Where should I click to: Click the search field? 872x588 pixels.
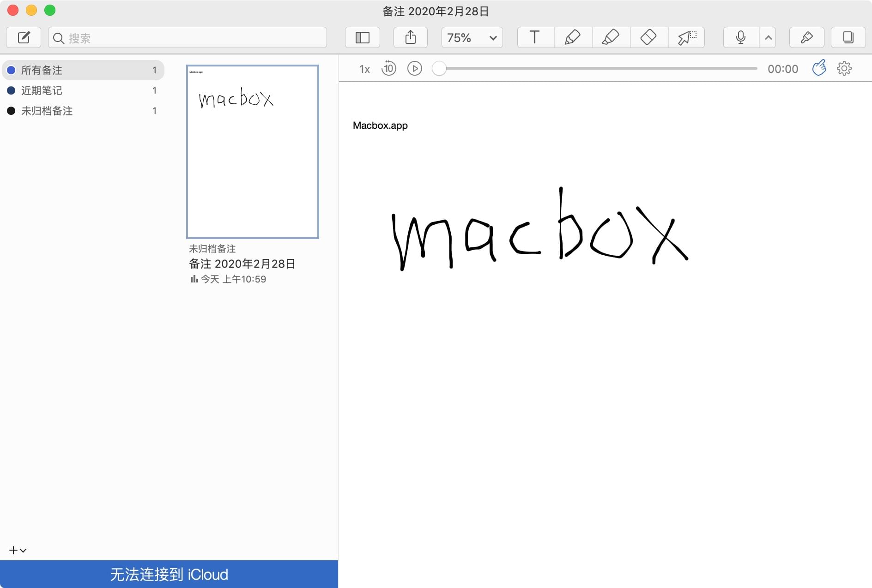188,37
